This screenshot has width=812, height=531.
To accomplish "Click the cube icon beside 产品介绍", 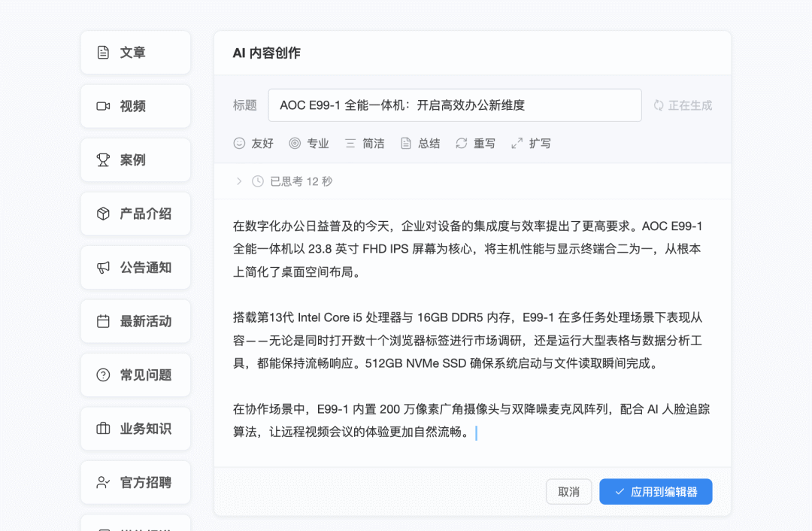I will click(x=103, y=214).
